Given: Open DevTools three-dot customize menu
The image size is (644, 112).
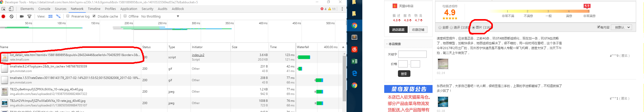Looking at the screenshot, I should tap(342, 9).
